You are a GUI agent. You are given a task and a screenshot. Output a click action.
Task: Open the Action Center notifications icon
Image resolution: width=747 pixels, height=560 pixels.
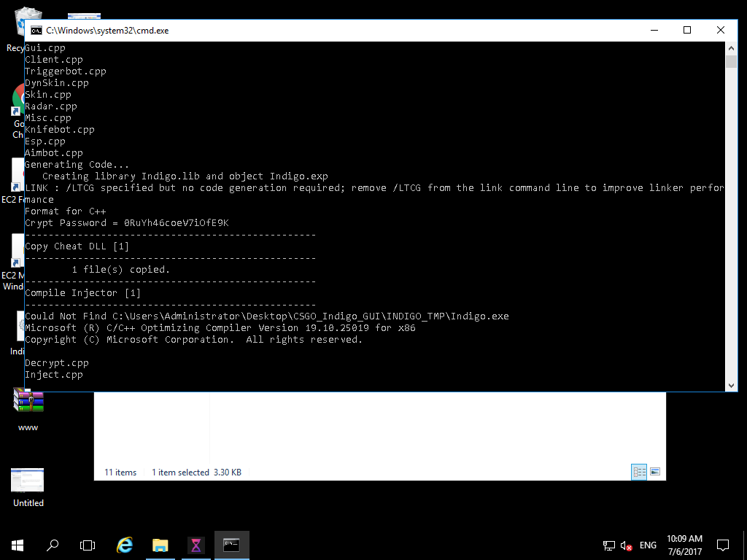click(x=723, y=545)
